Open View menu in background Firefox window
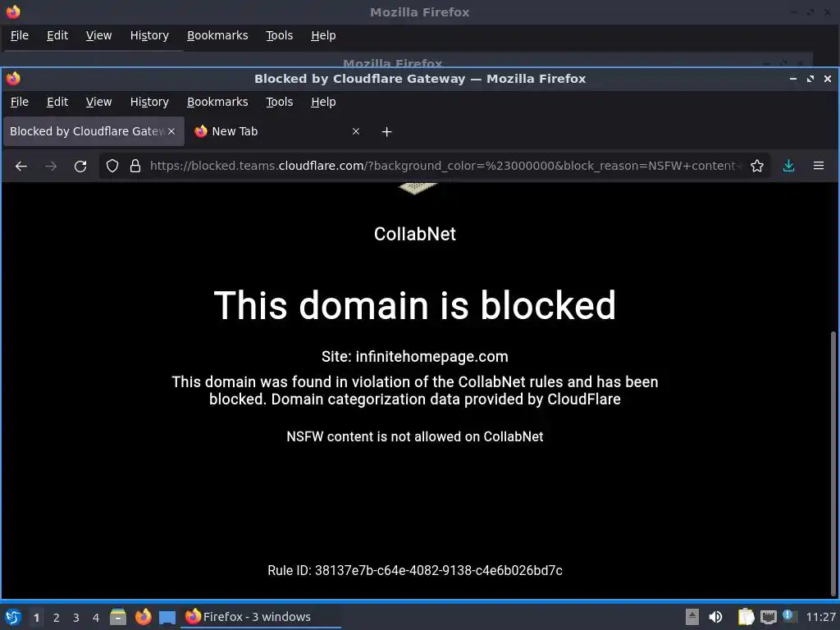Image resolution: width=840 pixels, height=630 pixels. click(x=98, y=35)
